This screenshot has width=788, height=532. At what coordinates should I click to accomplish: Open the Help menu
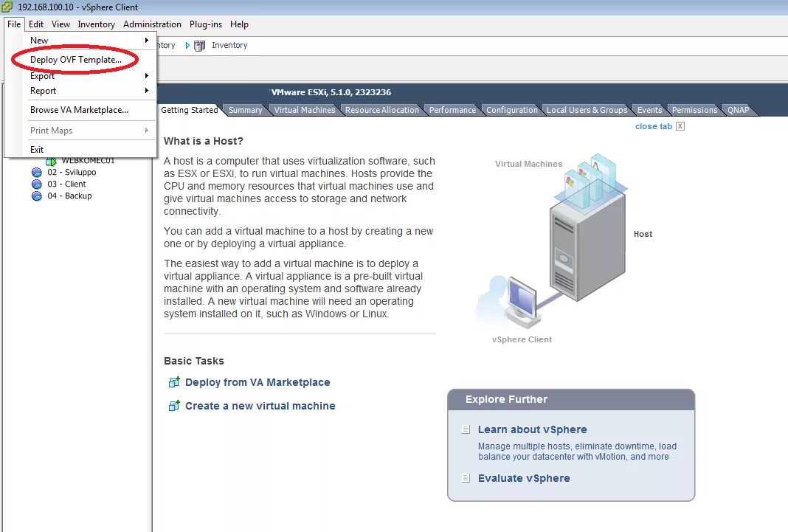(239, 24)
